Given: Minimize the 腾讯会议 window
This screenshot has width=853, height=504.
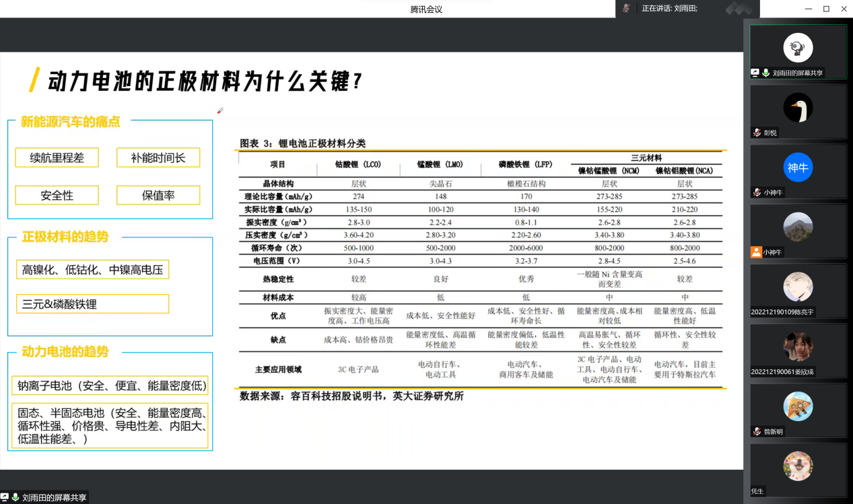Looking at the screenshot, I should 809,9.
